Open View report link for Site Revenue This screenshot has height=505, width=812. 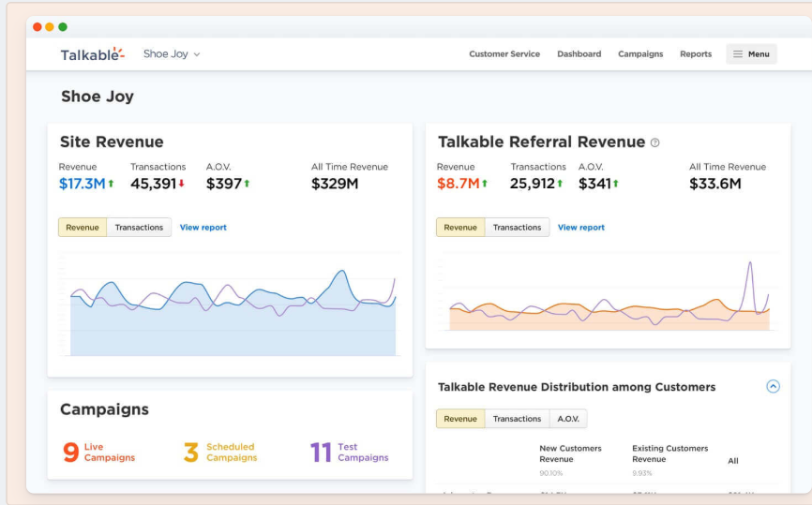point(203,227)
